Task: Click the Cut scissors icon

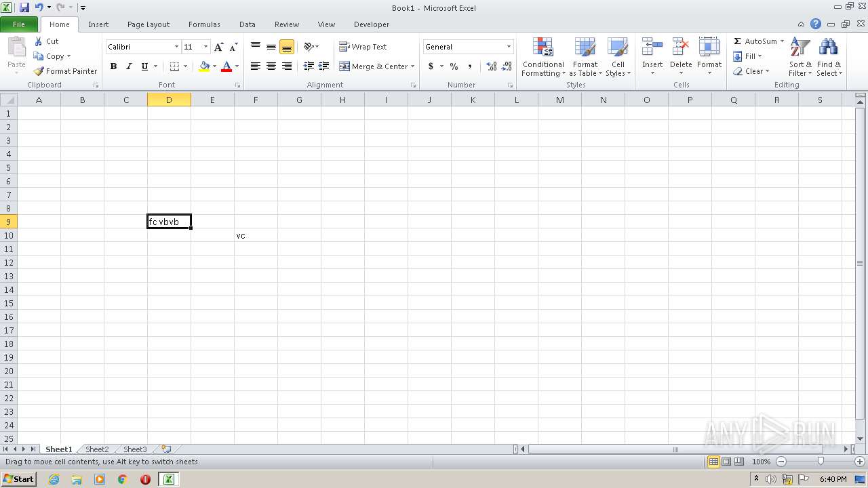Action: (x=39, y=41)
